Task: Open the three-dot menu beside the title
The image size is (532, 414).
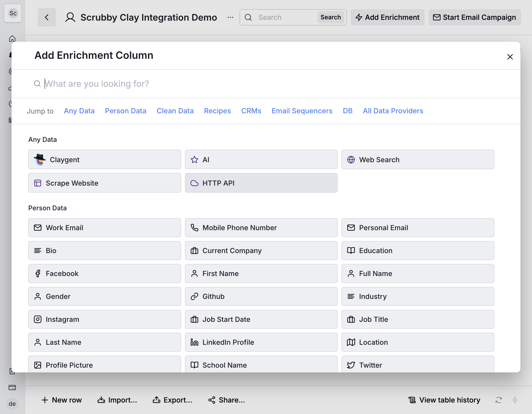Action: pyautogui.click(x=230, y=17)
